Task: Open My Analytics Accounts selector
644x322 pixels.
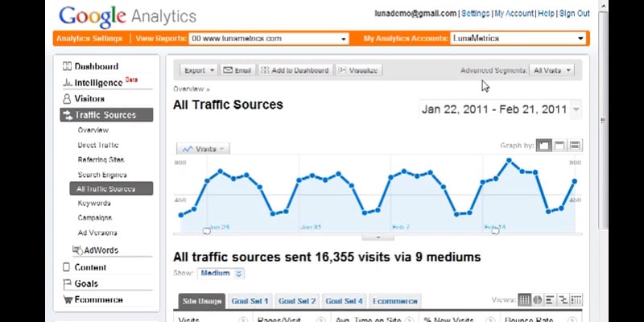Action: 518,39
